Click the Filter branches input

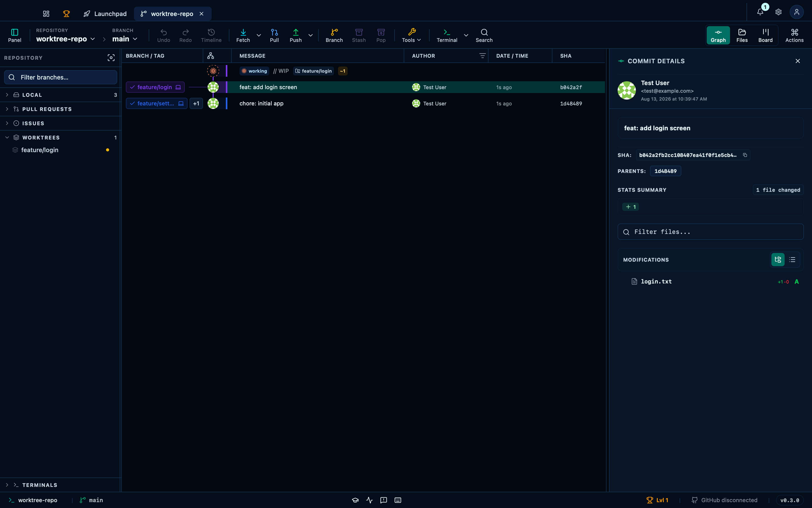pos(61,77)
